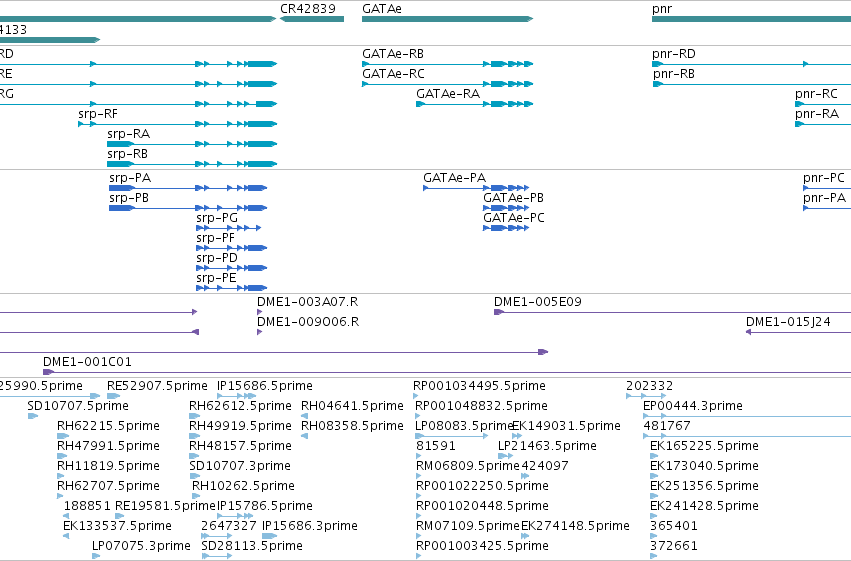Select the pnr gene feature bar
The height and width of the screenshot is (561, 851).
pyautogui.click(x=751, y=19)
